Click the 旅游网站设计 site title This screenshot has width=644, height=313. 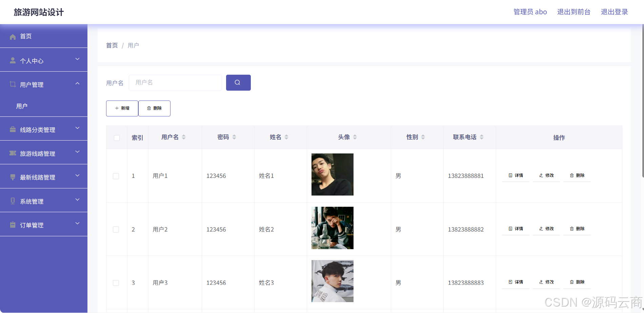click(x=39, y=12)
